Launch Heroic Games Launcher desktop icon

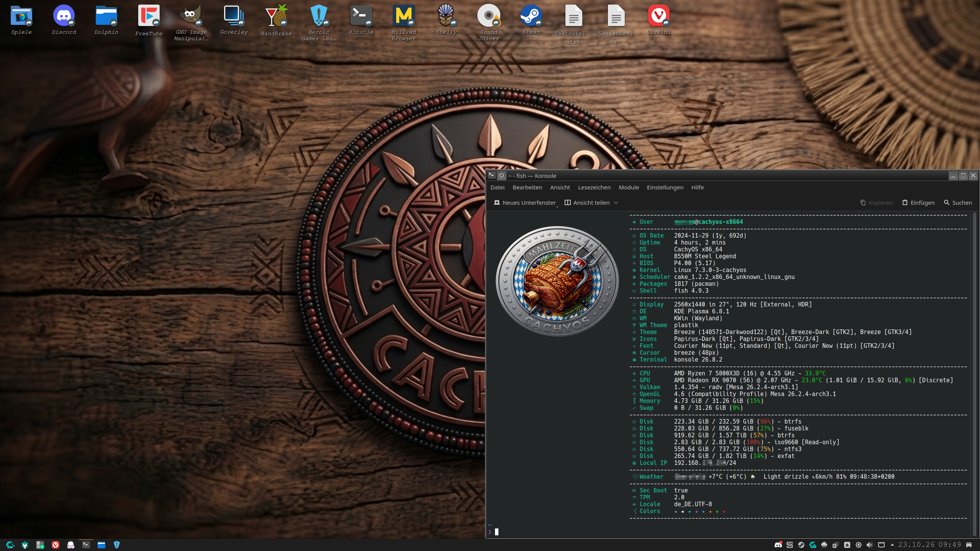point(319,23)
